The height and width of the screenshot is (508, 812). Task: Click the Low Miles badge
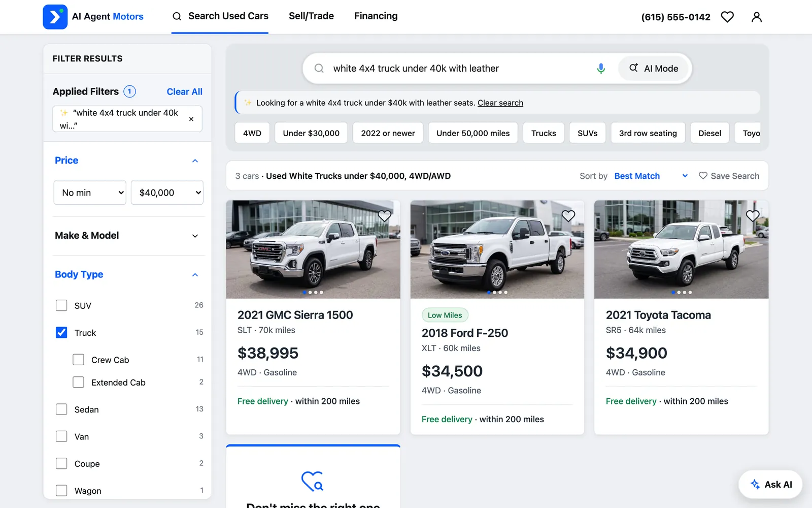tap(445, 315)
